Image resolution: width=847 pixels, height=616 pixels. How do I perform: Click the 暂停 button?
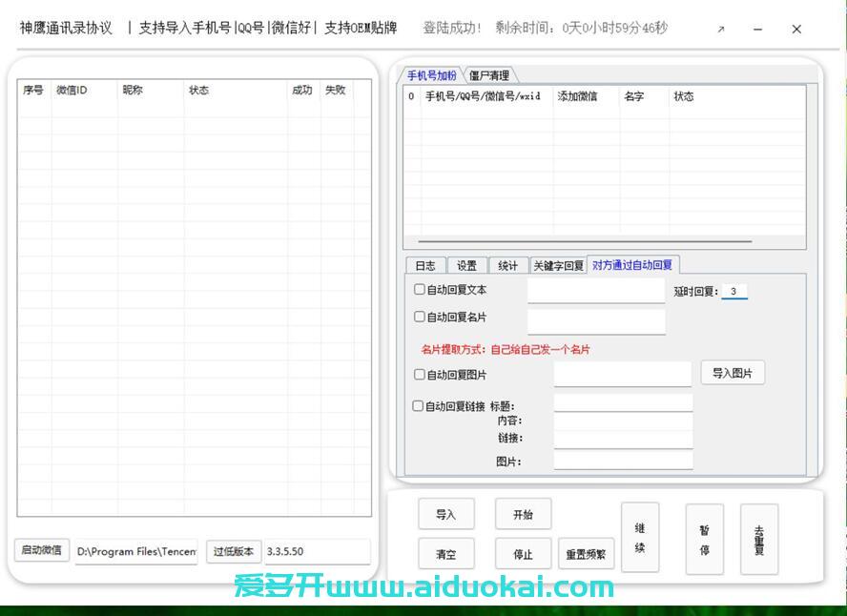point(704,540)
